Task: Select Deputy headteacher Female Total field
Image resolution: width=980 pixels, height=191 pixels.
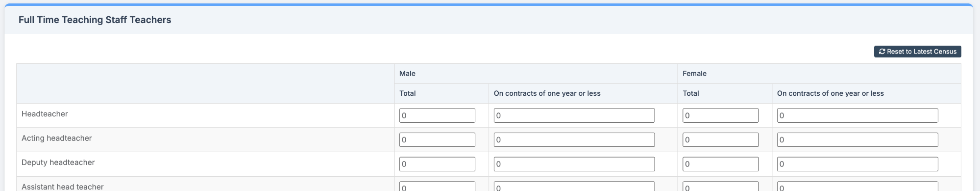Action: point(720,164)
